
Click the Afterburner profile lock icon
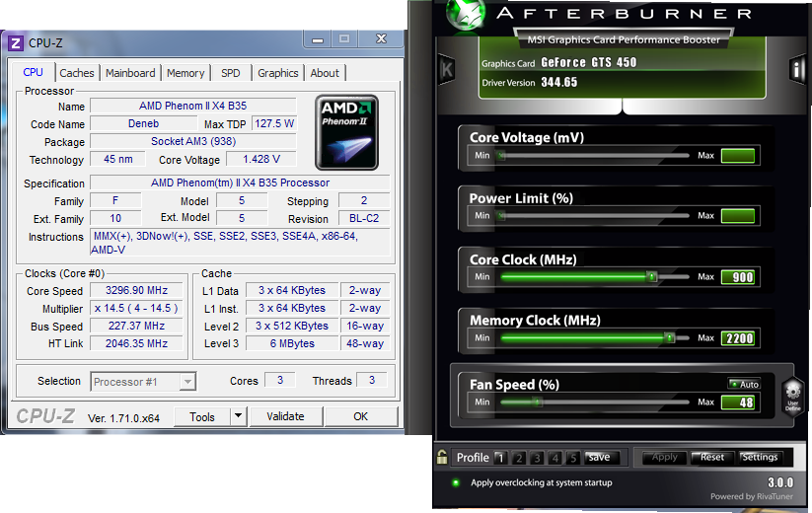(x=442, y=457)
